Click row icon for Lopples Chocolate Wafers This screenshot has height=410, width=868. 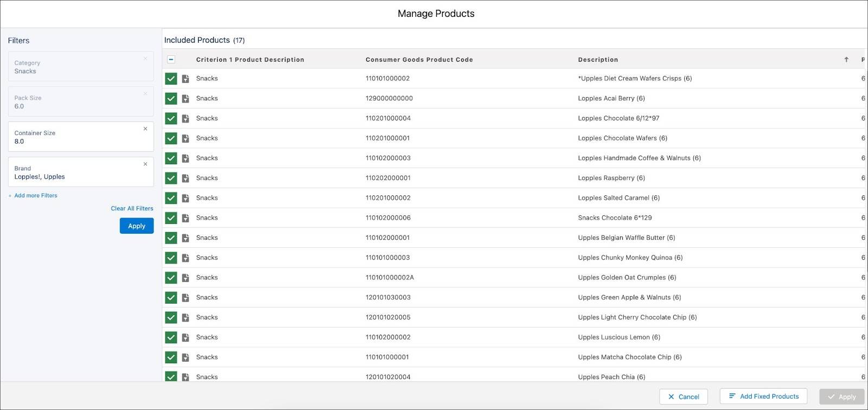click(x=186, y=138)
